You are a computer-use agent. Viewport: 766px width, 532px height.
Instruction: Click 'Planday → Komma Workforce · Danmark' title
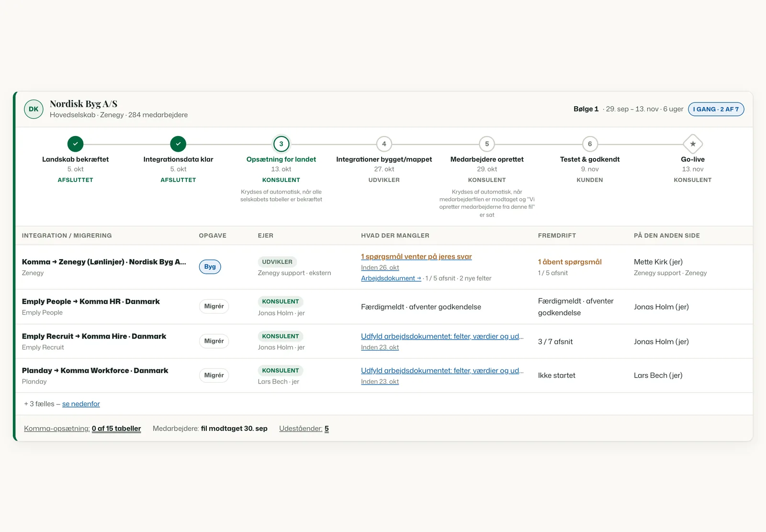(x=95, y=371)
